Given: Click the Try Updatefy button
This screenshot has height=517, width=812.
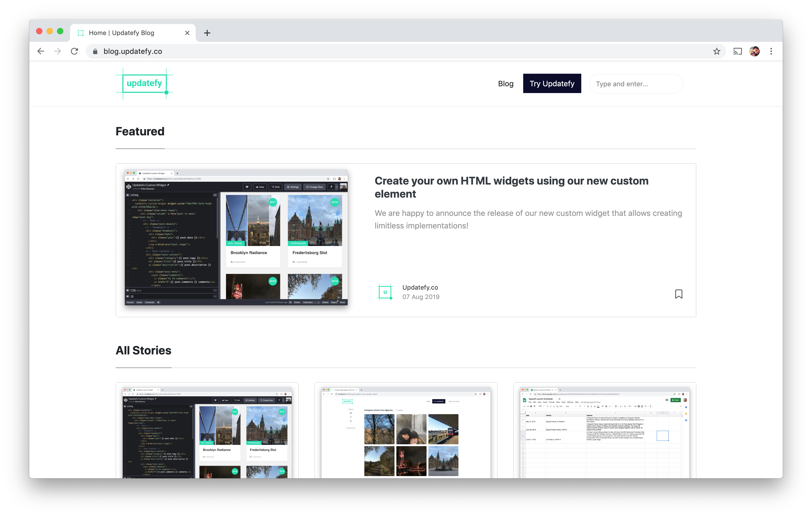Looking at the screenshot, I should [552, 84].
